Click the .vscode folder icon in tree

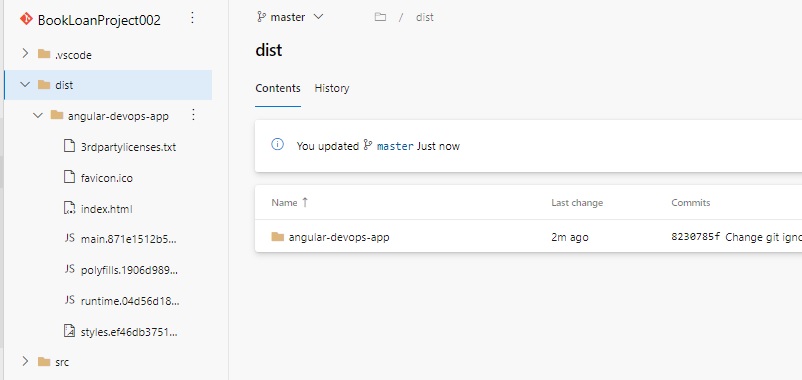[x=44, y=54]
